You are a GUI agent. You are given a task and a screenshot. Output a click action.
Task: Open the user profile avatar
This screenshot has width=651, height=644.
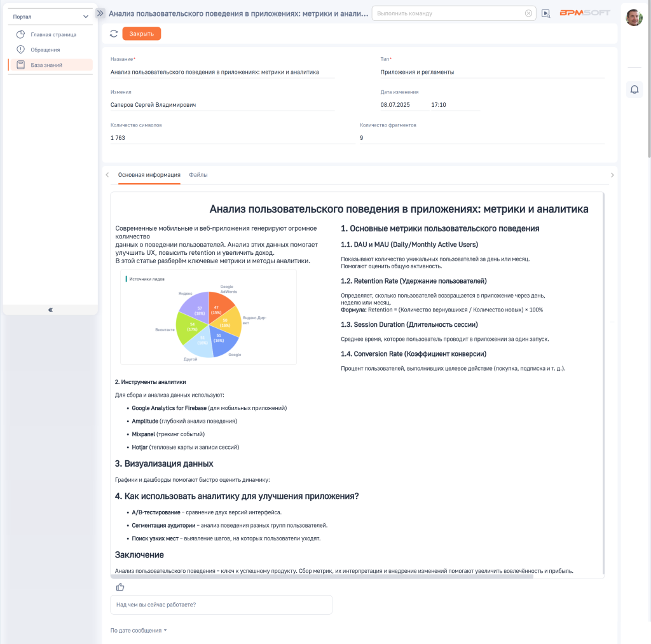pos(634,17)
